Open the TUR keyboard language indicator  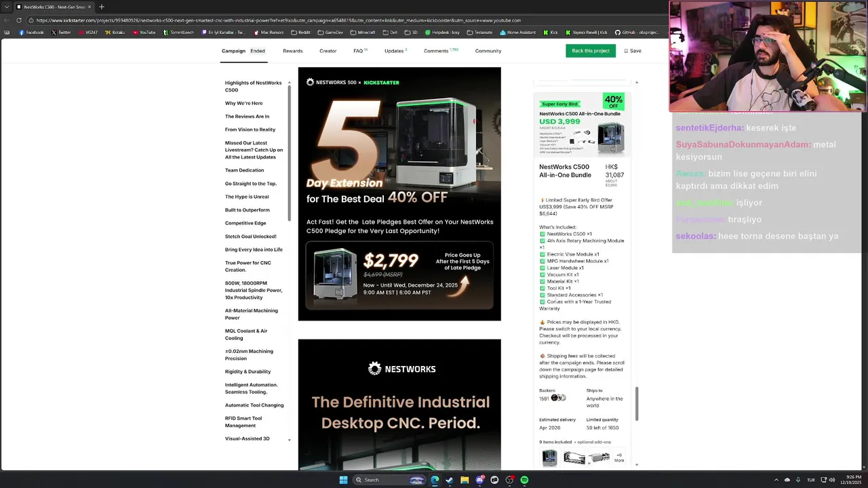[x=810, y=480]
